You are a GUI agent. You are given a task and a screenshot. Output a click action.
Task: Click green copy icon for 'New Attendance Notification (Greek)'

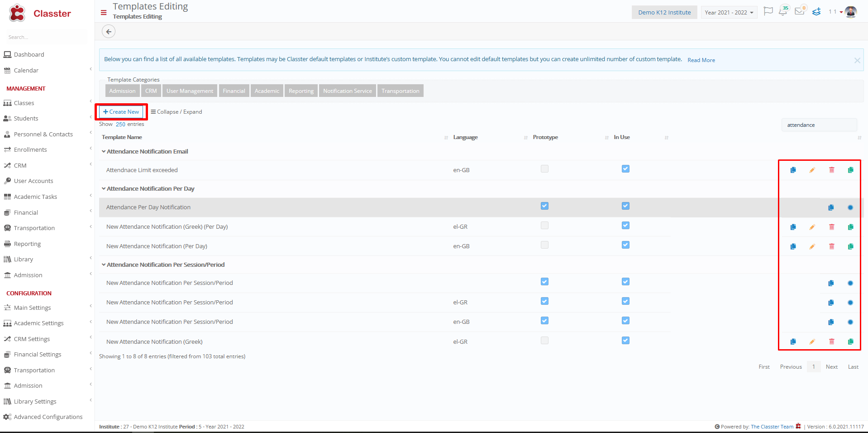850,342
